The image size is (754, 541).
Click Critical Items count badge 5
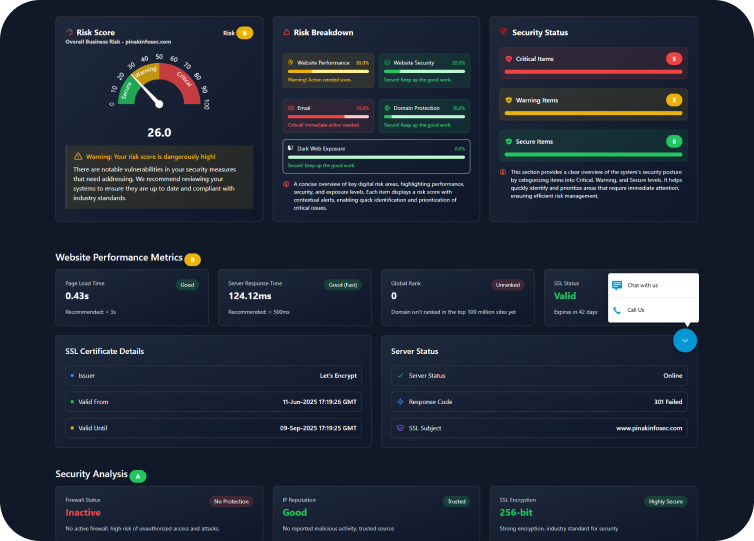[674, 59]
